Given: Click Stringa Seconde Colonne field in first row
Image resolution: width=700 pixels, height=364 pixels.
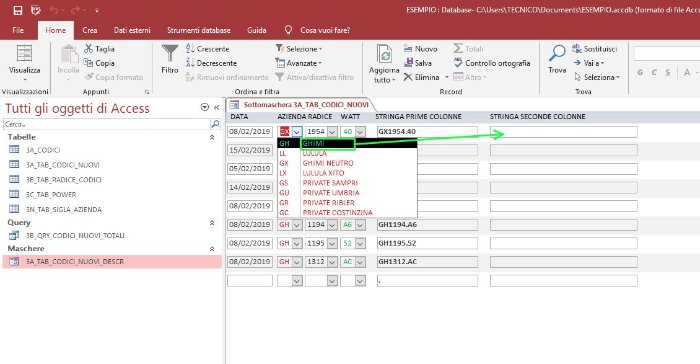Looking at the screenshot, I should [x=564, y=132].
